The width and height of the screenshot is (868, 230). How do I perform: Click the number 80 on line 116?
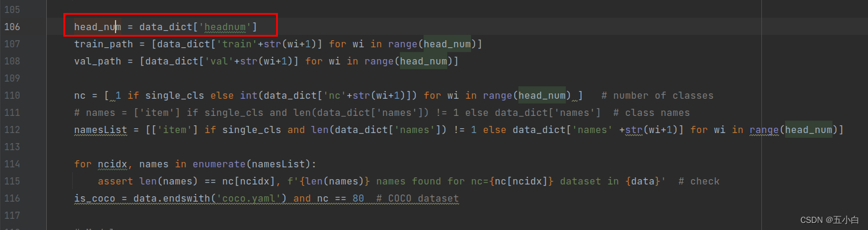click(x=358, y=198)
